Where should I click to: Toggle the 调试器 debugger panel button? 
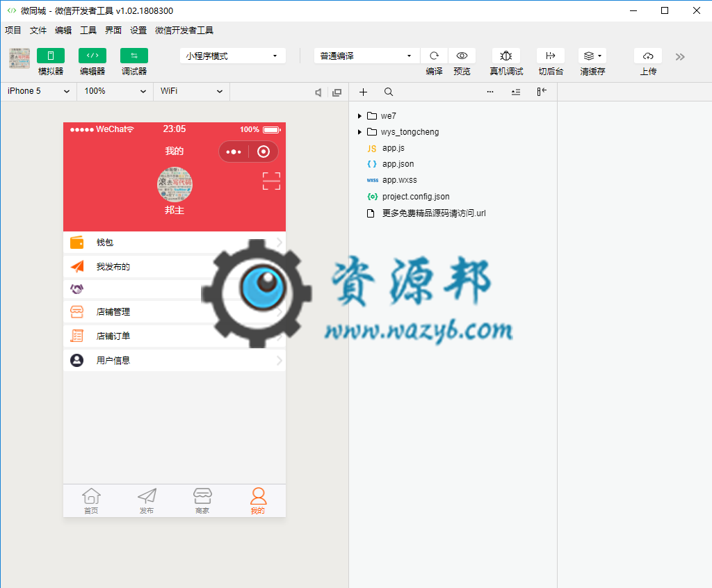(134, 56)
